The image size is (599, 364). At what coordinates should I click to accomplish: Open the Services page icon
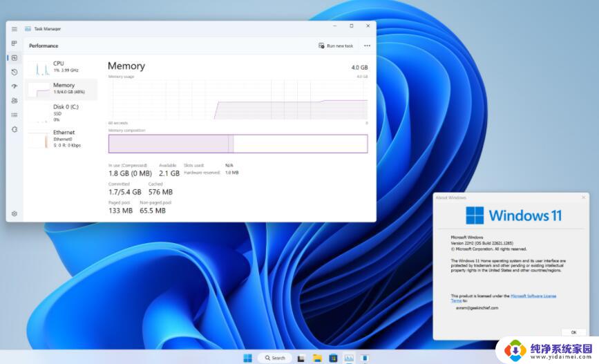pyautogui.click(x=15, y=129)
